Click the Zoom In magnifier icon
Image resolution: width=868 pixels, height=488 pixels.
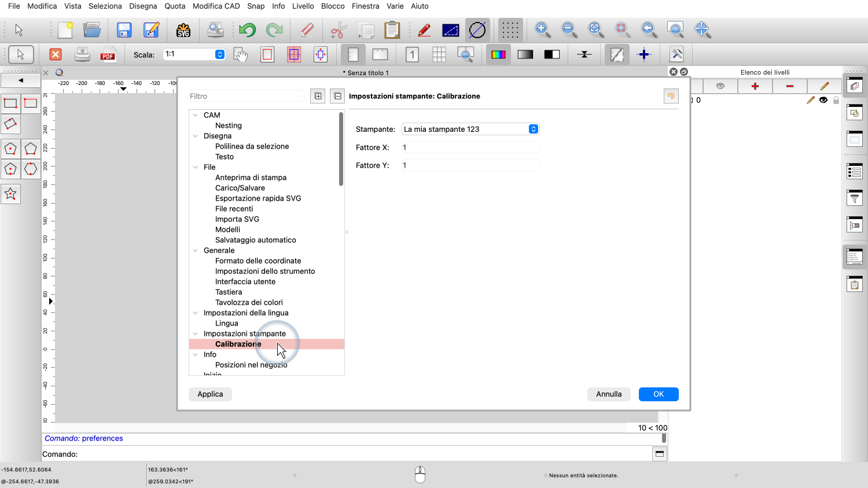(x=542, y=29)
